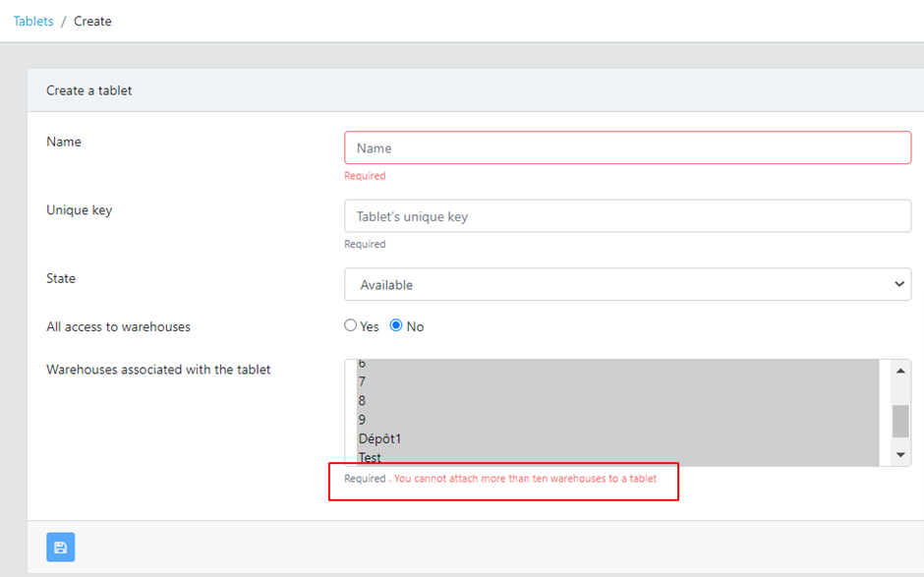The height and width of the screenshot is (577, 924).
Task: Select Yes for all access to warehouses
Action: pyautogui.click(x=350, y=326)
